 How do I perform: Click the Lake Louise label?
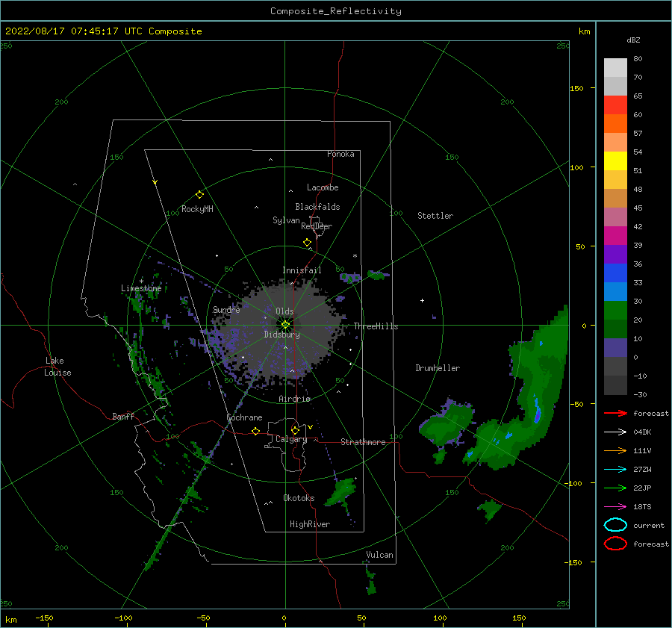(57, 367)
